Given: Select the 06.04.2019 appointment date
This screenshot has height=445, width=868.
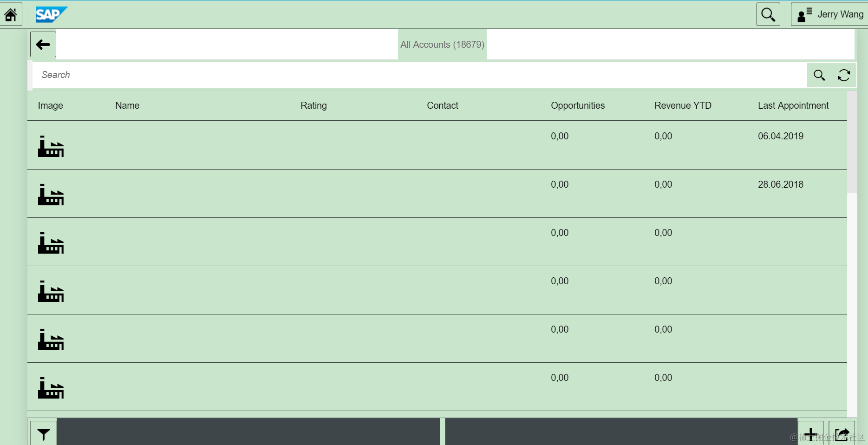Looking at the screenshot, I should [x=781, y=136].
